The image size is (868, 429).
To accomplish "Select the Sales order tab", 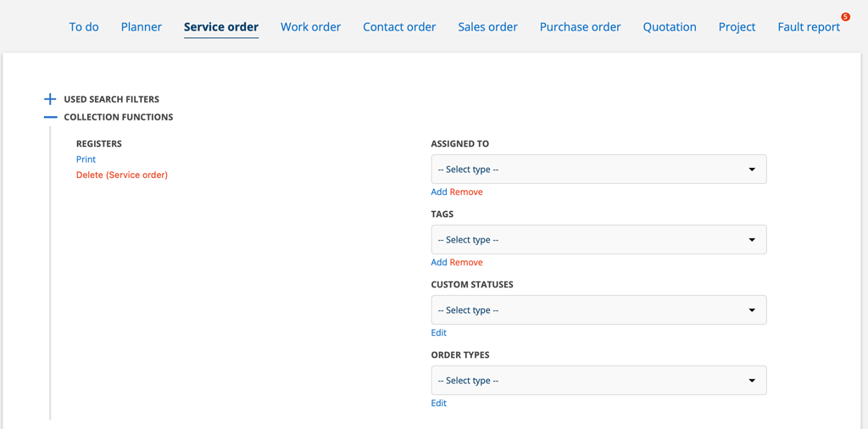I will (x=487, y=27).
